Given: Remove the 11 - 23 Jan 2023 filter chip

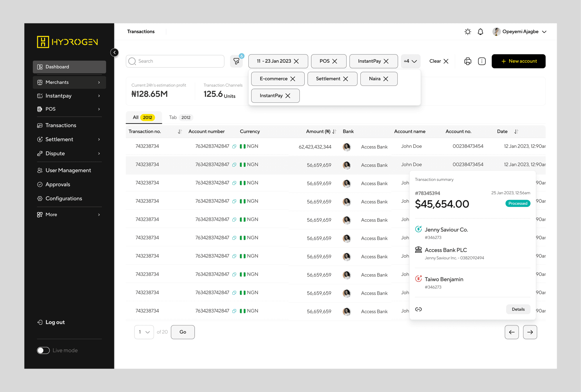Looking at the screenshot, I should pos(296,61).
